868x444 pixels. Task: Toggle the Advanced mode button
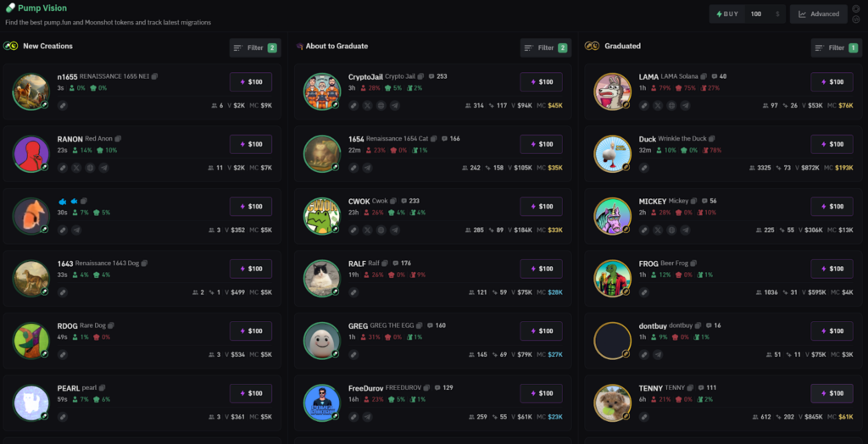(819, 14)
